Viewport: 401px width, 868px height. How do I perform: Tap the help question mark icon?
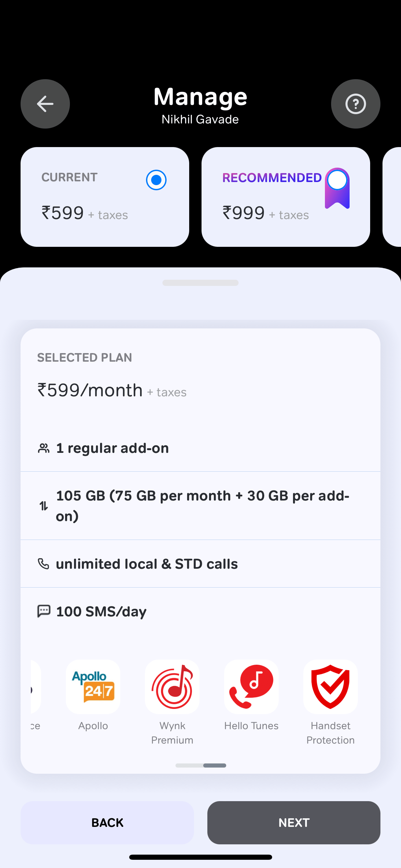click(x=355, y=104)
